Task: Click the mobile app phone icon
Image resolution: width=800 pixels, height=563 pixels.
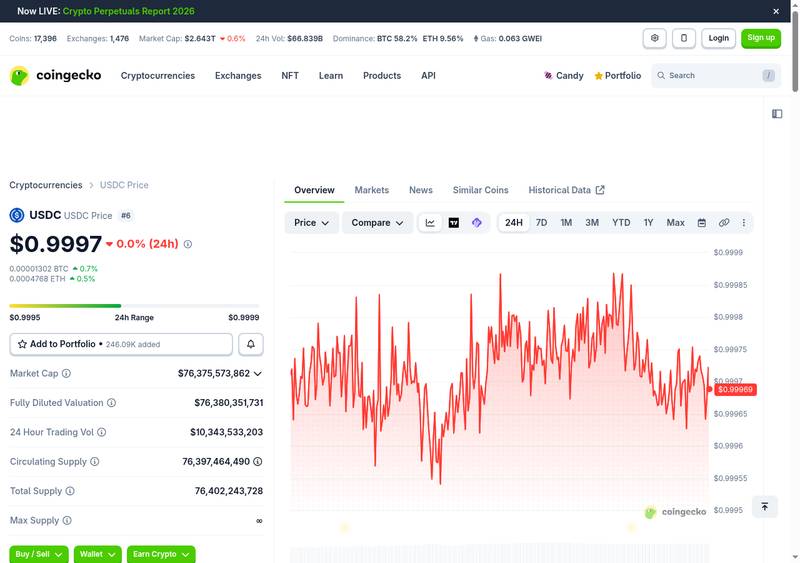Action: pyautogui.click(x=684, y=38)
